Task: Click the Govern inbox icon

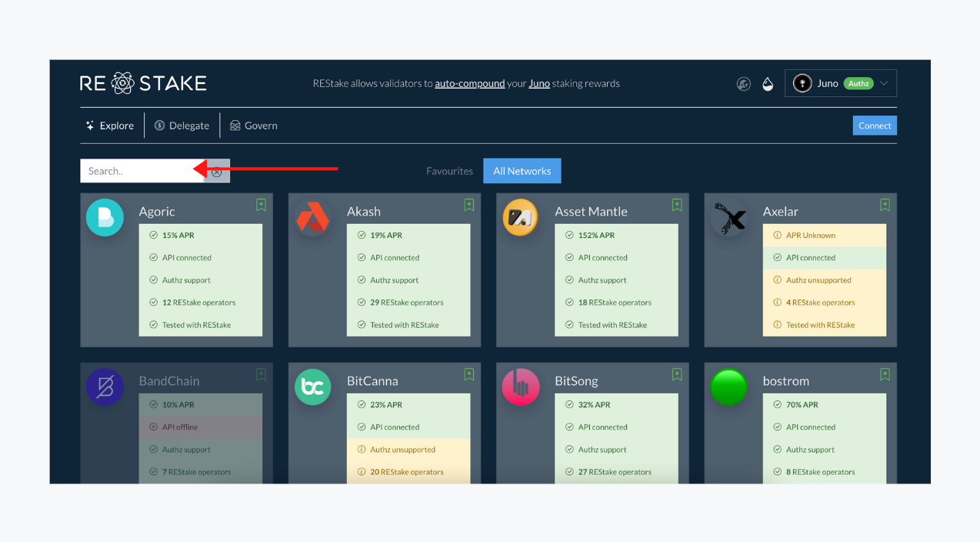Action: tap(235, 125)
